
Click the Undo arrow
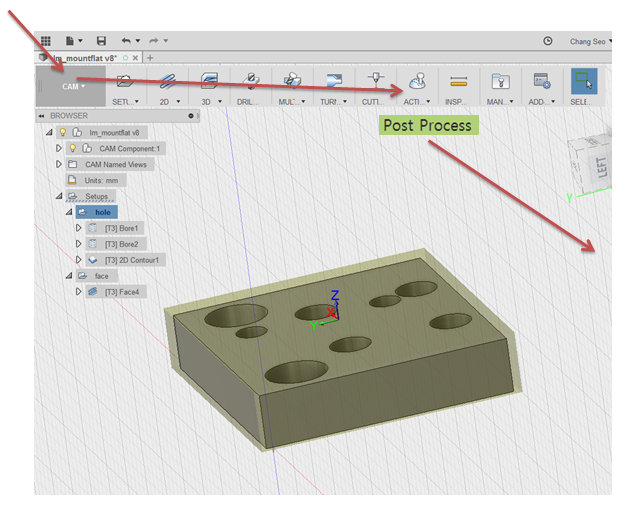(x=126, y=41)
